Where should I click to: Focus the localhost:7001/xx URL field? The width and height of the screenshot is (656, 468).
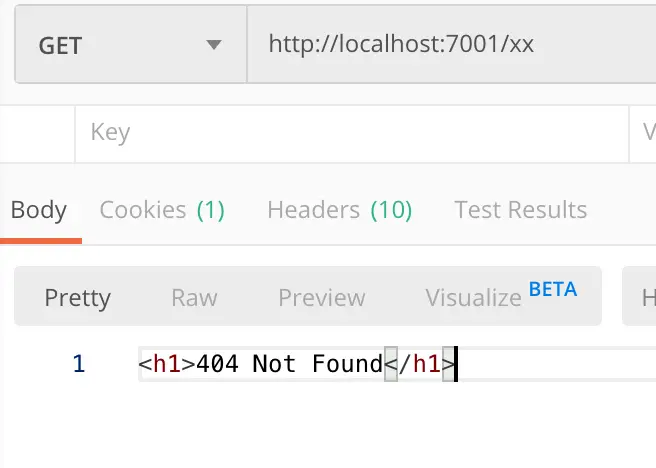click(x=450, y=46)
